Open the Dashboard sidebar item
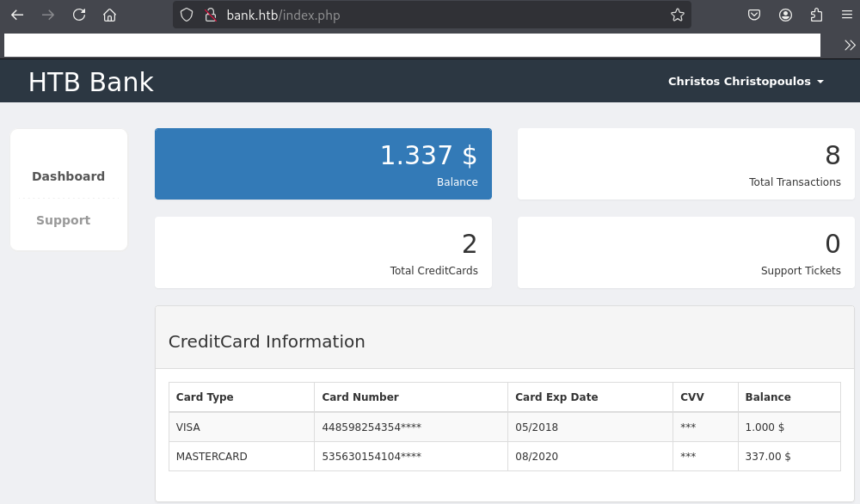The image size is (860, 504). coord(68,176)
